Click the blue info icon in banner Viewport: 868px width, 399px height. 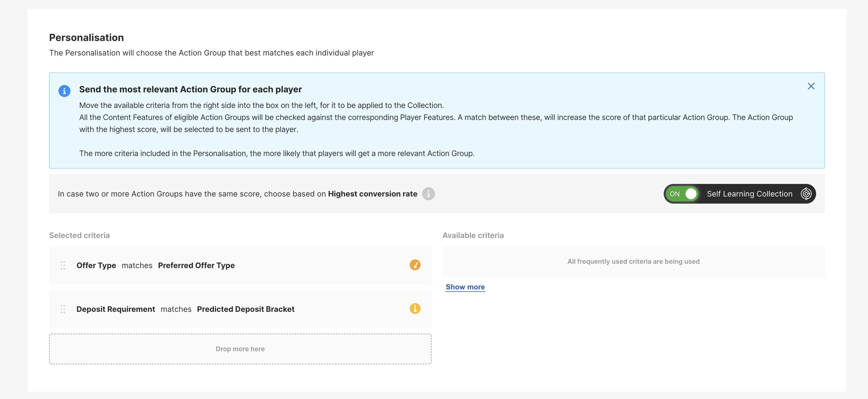pos(64,91)
